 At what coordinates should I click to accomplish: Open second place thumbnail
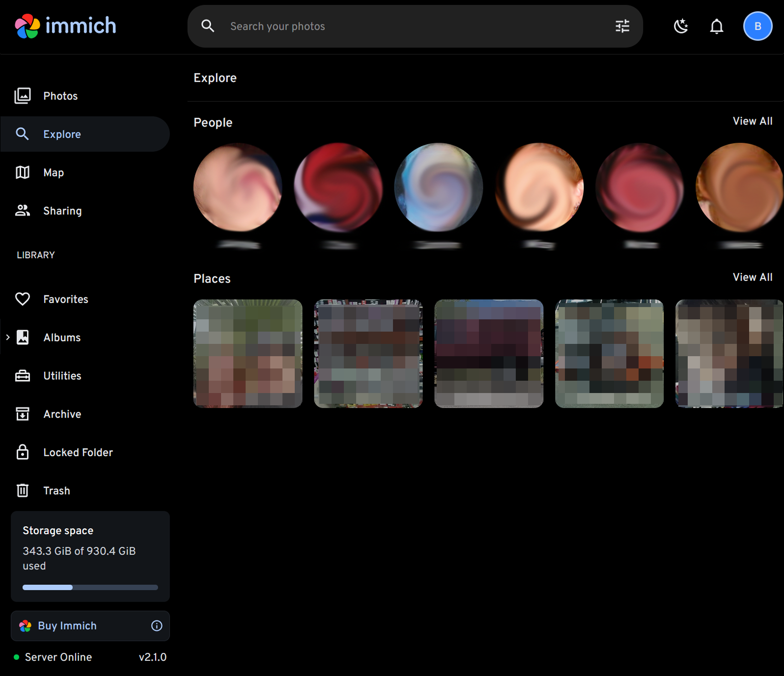pyautogui.click(x=368, y=354)
